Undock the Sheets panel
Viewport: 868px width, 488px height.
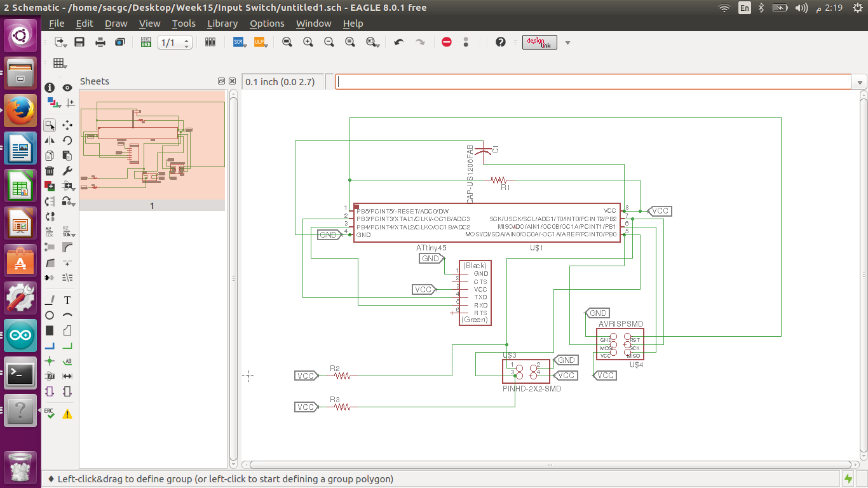(221, 81)
